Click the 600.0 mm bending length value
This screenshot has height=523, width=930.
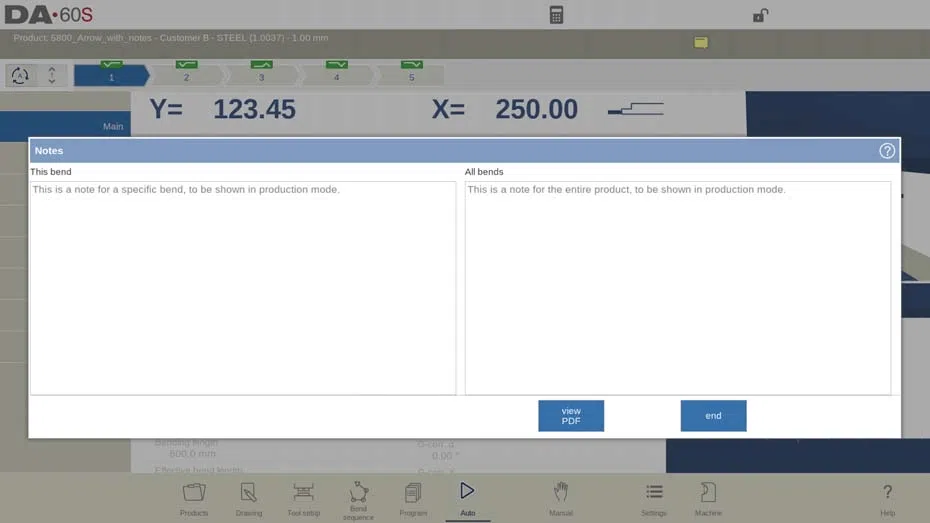point(192,454)
